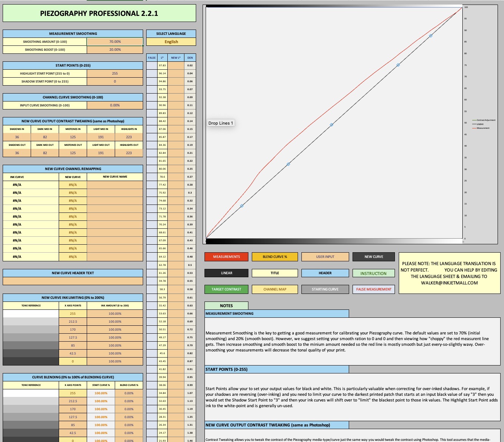Select the L* cell reading 97.83

(162, 66)
